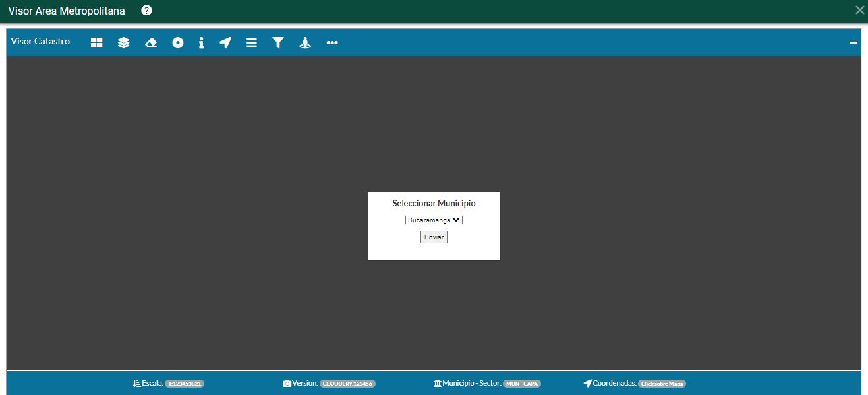868x395 pixels.
Task: Click the circle dot icon in toolbar
Action: click(x=178, y=42)
